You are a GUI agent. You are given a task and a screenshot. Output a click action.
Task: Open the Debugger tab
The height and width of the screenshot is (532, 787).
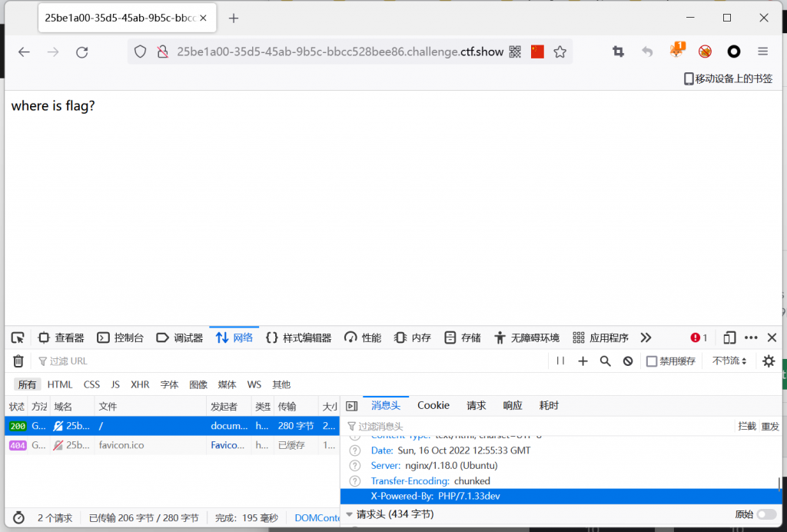point(180,337)
